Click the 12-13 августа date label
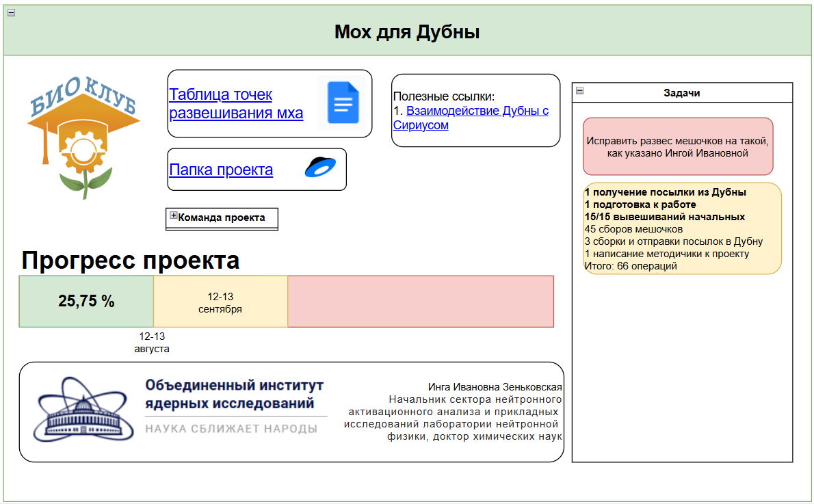 tap(153, 343)
